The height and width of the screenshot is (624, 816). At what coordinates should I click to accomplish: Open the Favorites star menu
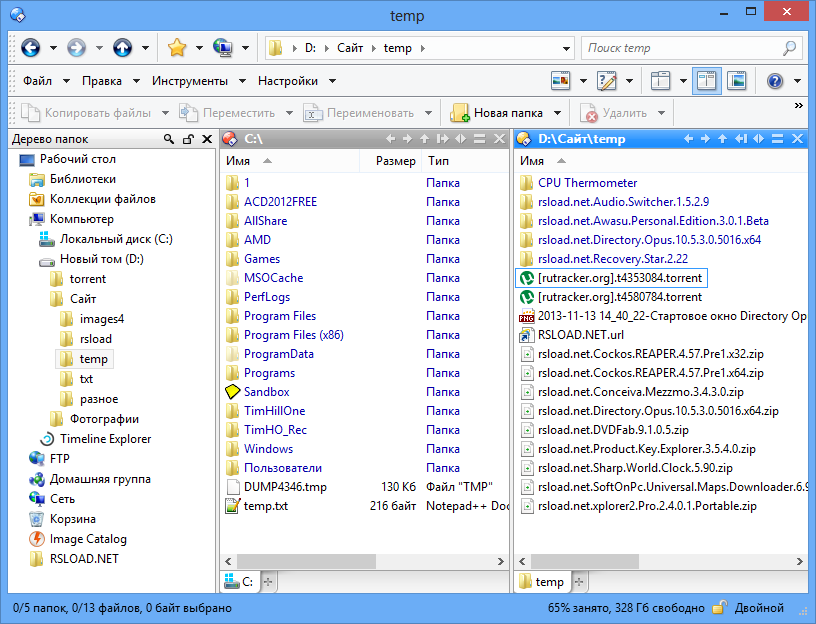click(177, 48)
